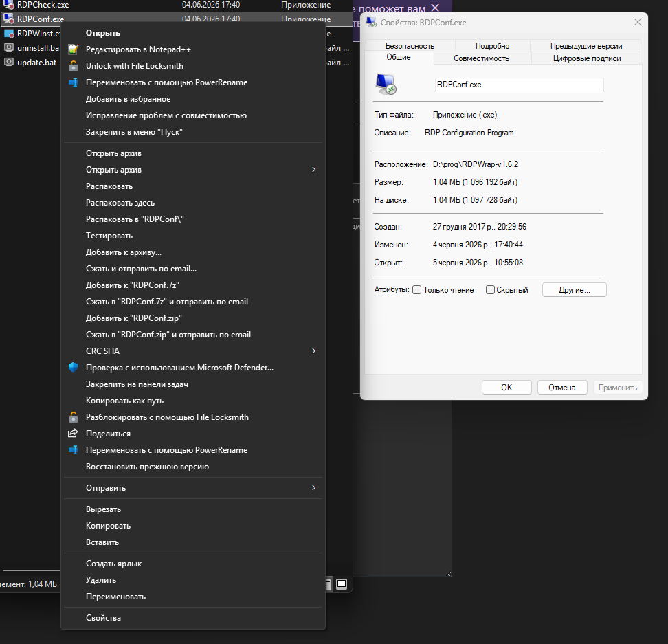The image size is (668, 644).
Task: Click created date 27 грудня 2017 р.
Action: pyautogui.click(x=479, y=227)
